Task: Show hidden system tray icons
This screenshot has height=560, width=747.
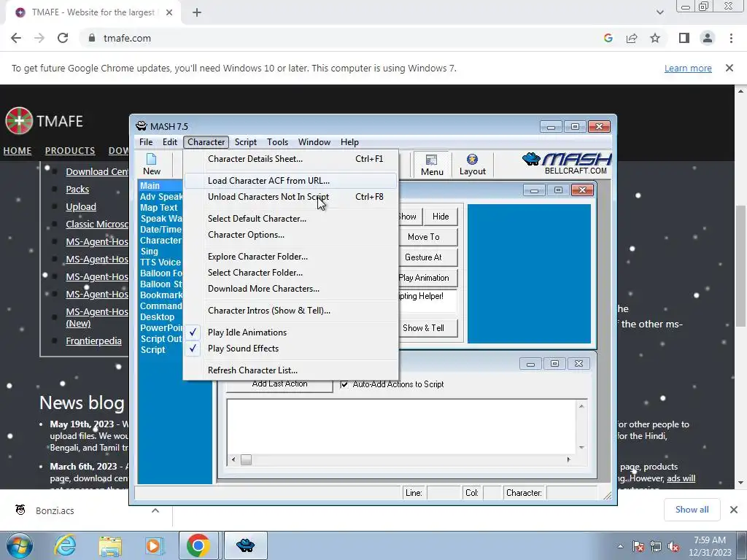Action: click(x=620, y=547)
